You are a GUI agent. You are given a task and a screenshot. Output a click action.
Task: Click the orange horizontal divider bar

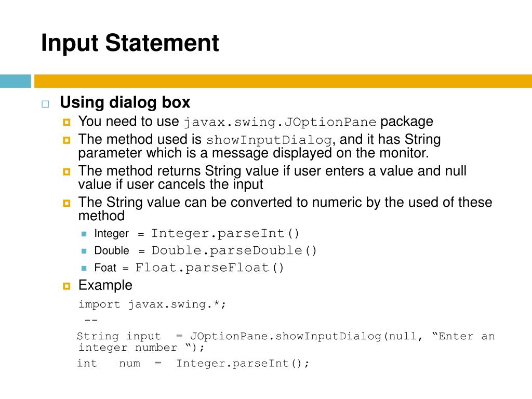pyautogui.click(x=283, y=81)
